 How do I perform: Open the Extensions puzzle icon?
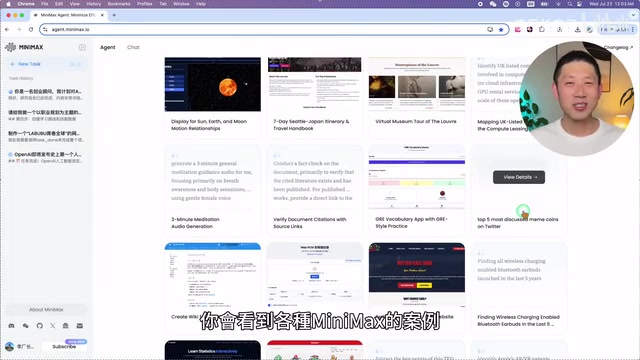point(542,29)
